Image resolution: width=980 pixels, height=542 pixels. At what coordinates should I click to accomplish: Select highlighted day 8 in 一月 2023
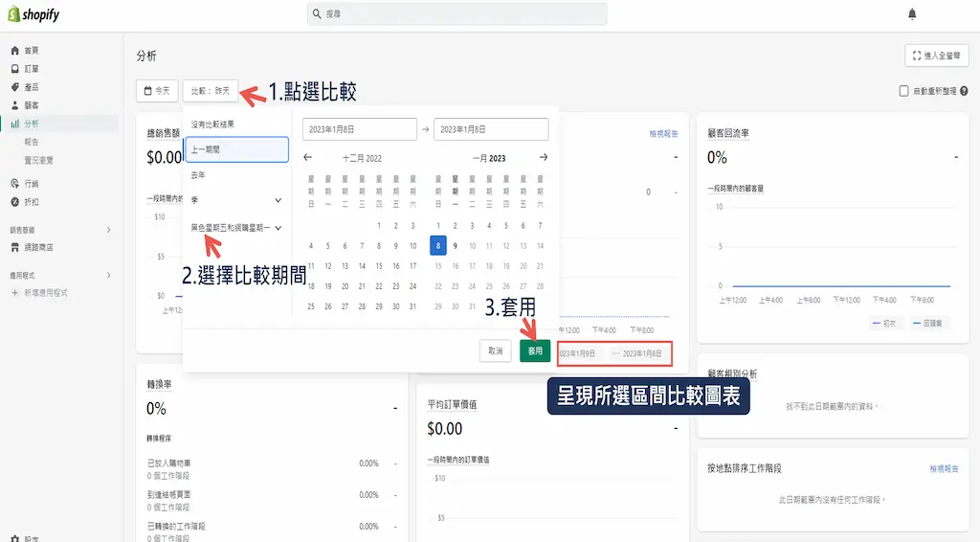pos(438,246)
